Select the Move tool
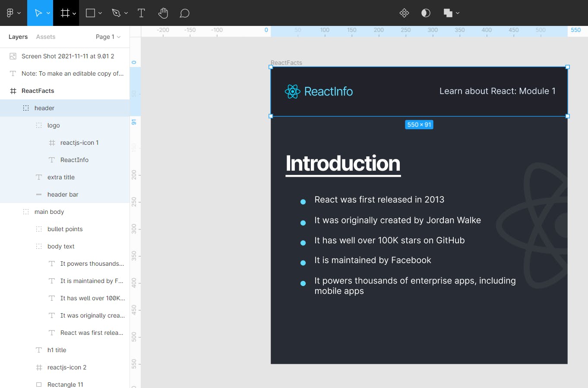This screenshot has height=388, width=588. [x=38, y=13]
